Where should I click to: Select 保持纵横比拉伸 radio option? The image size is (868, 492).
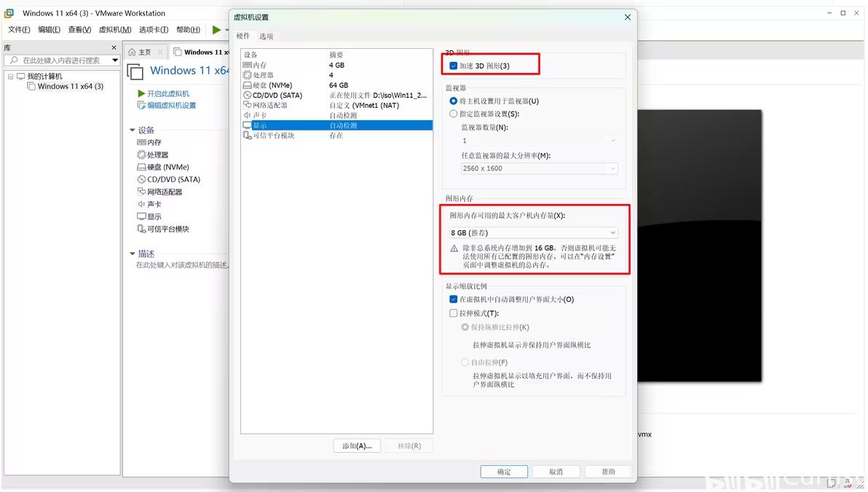(x=465, y=327)
